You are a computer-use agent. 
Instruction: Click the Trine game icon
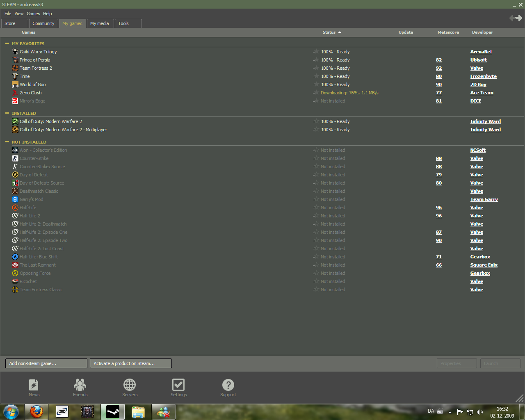click(15, 76)
